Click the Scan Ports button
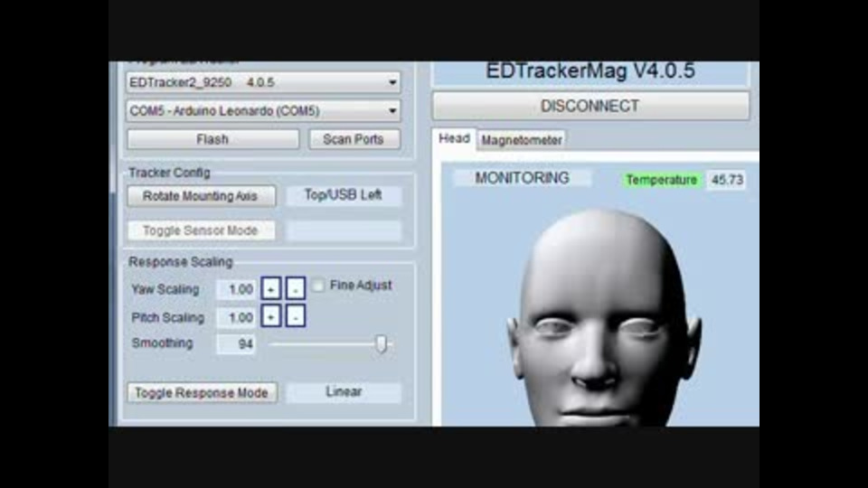The image size is (868, 488). pos(354,139)
